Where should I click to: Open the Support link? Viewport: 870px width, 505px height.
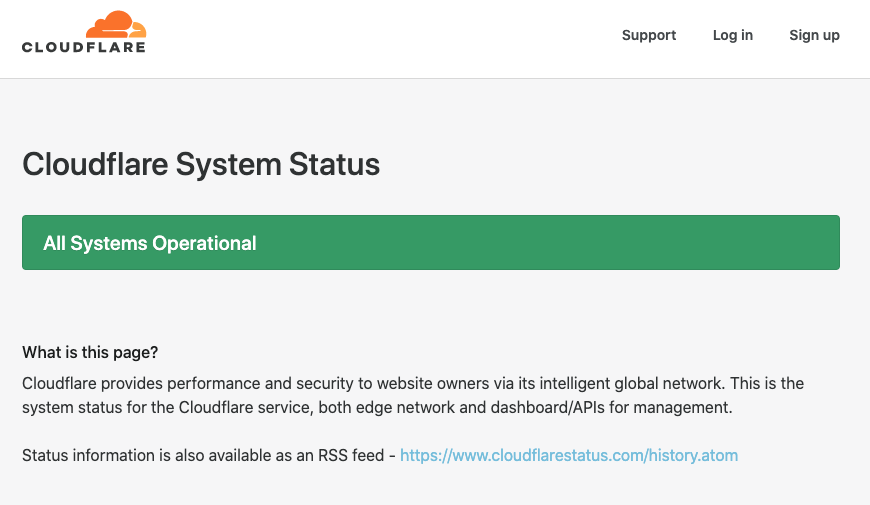649,35
